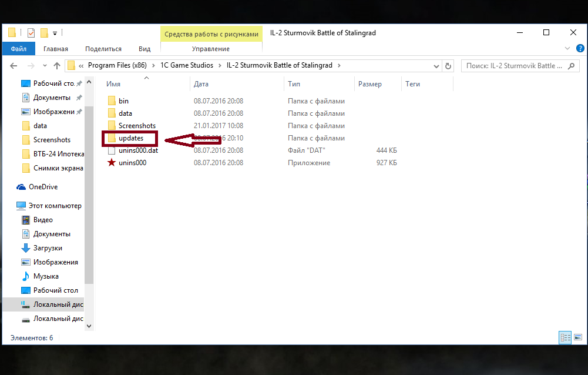Expand the chevron after the last breadcrumb

point(339,65)
